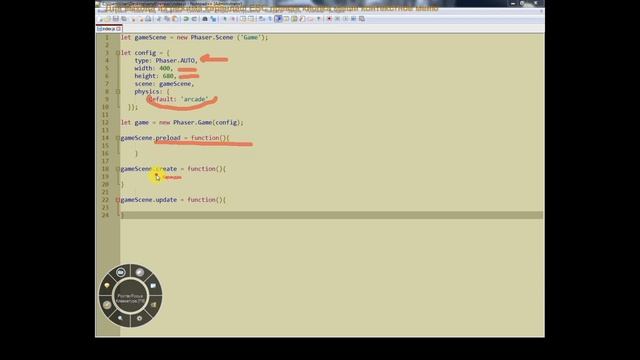Click the highlighted current line 24
This screenshot has width=640, height=360.
(x=331, y=215)
